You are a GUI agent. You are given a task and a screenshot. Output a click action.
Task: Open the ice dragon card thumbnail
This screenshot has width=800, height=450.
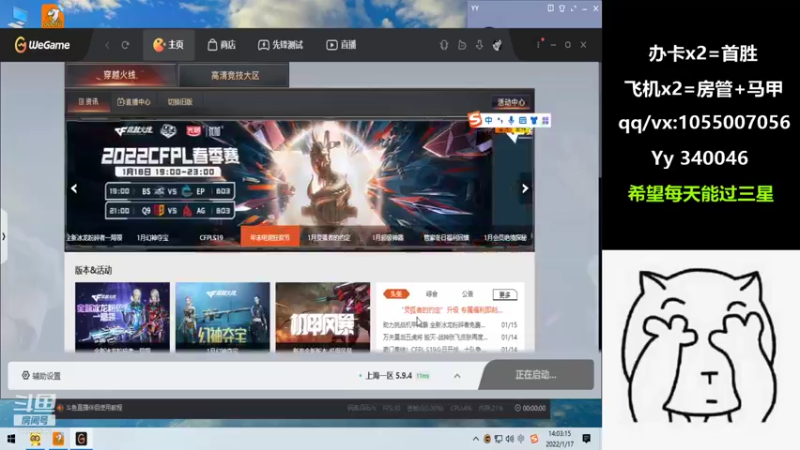pyautogui.click(x=122, y=317)
